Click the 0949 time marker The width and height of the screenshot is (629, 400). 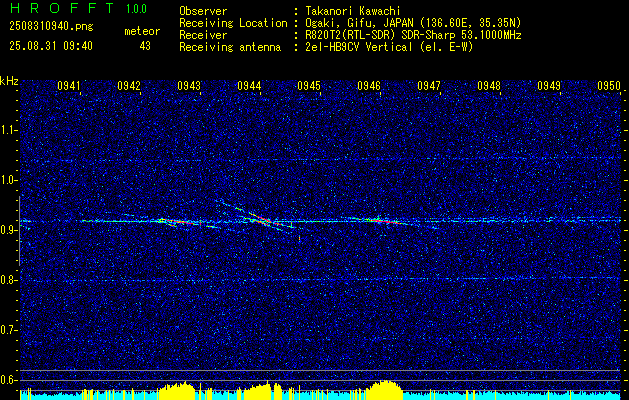(549, 86)
